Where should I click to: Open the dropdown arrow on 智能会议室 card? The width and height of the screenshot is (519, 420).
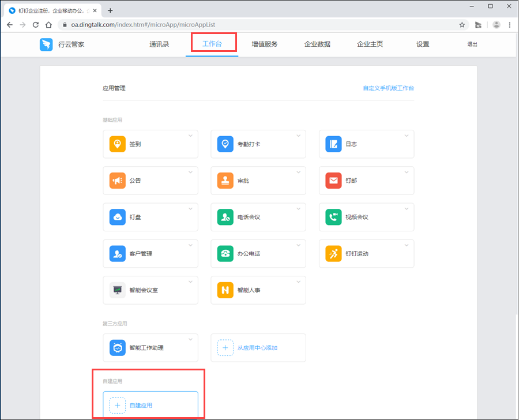click(x=190, y=282)
